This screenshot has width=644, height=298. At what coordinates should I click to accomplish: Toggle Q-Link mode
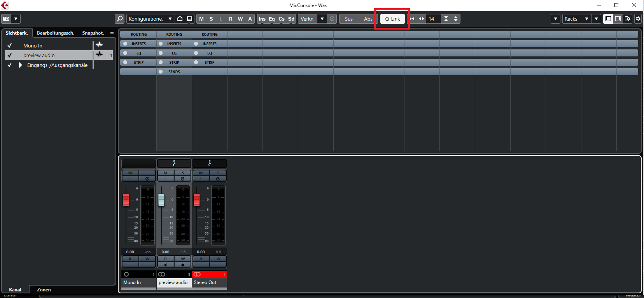point(392,19)
